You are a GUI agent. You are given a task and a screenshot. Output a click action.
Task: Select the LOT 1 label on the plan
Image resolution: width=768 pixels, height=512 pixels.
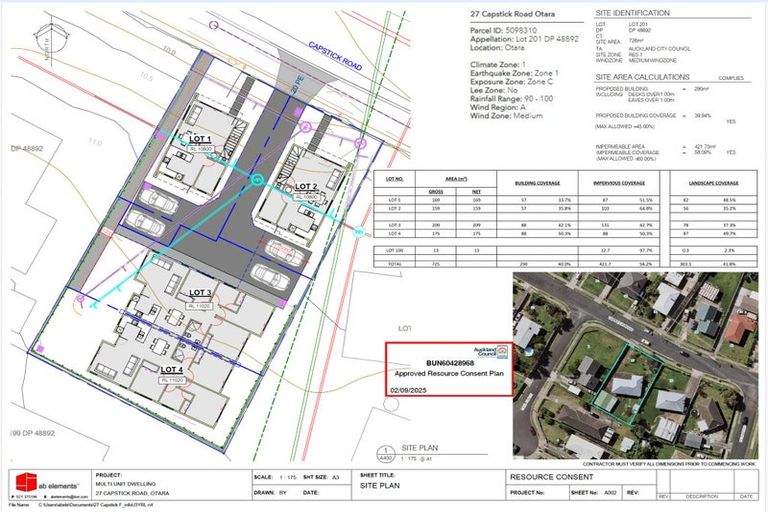(200, 139)
